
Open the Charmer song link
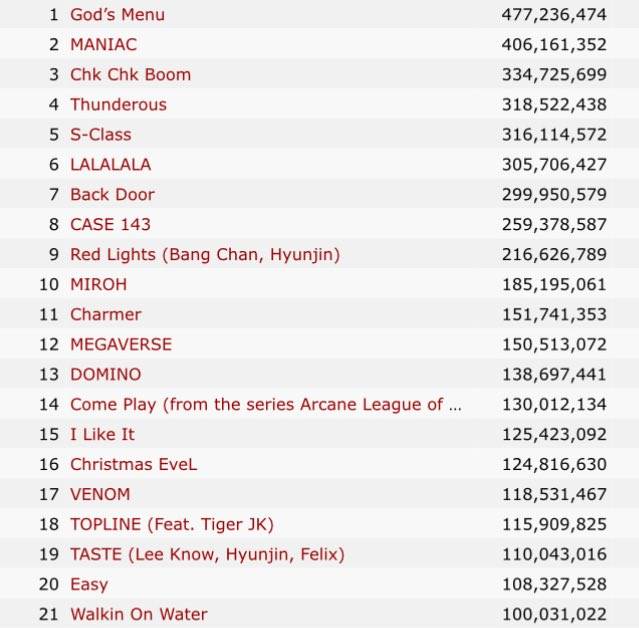(105, 315)
